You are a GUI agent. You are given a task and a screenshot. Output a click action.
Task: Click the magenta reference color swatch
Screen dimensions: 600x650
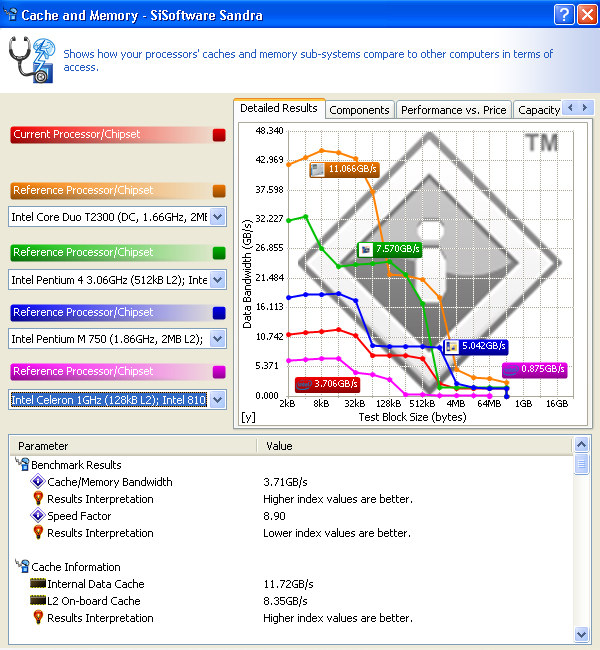(x=219, y=372)
